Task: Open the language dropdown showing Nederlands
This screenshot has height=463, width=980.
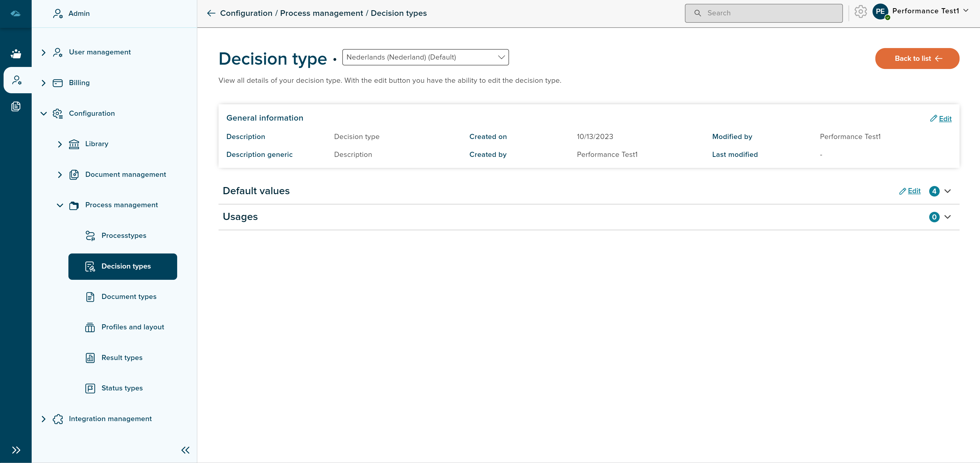Action: pos(425,57)
